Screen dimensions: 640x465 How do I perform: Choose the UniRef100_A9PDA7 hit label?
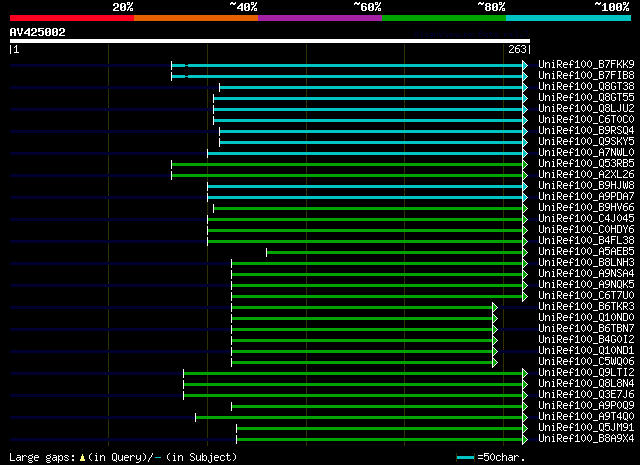click(x=586, y=197)
